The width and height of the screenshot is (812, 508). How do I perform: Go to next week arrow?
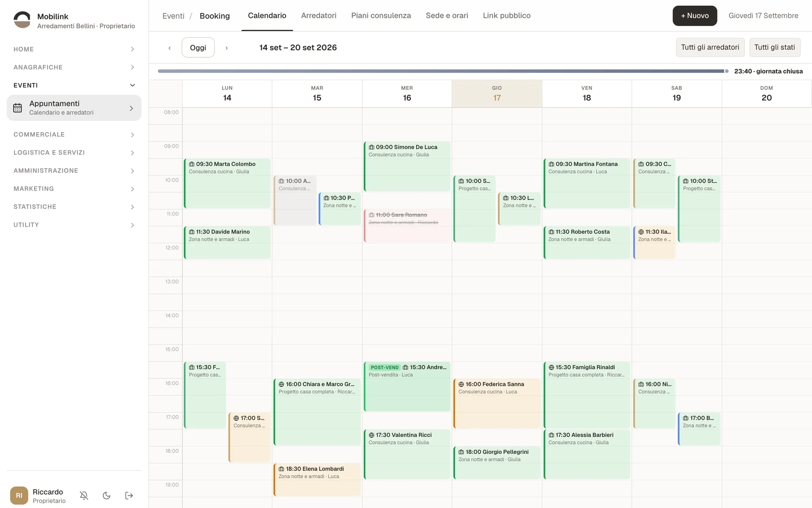(227, 48)
